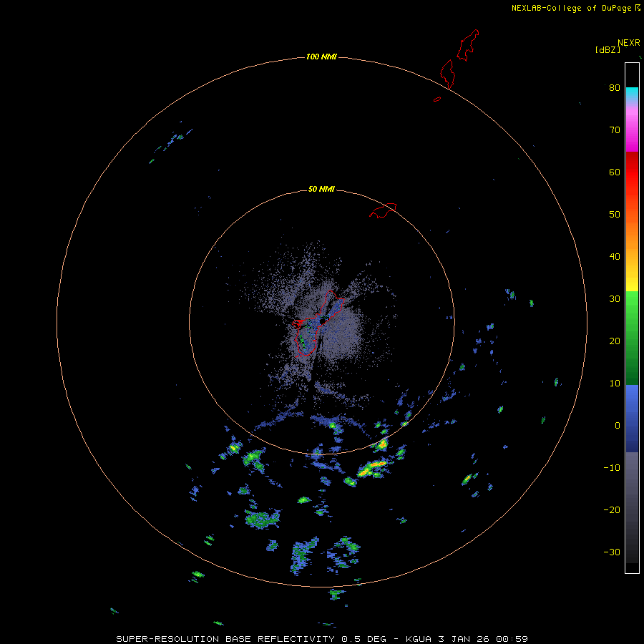Click the Super-Resolution Base Reflectivity caption text
Screen dimensions: 644x644
pos(321,639)
